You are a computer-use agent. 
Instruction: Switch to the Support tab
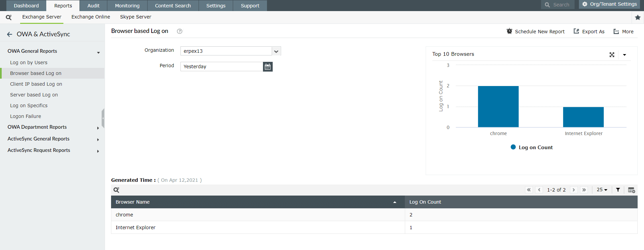[250, 6]
